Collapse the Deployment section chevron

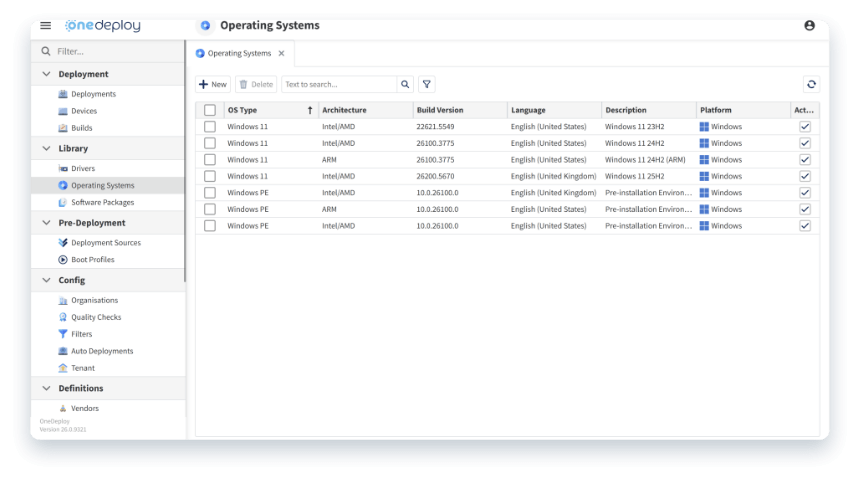click(46, 74)
